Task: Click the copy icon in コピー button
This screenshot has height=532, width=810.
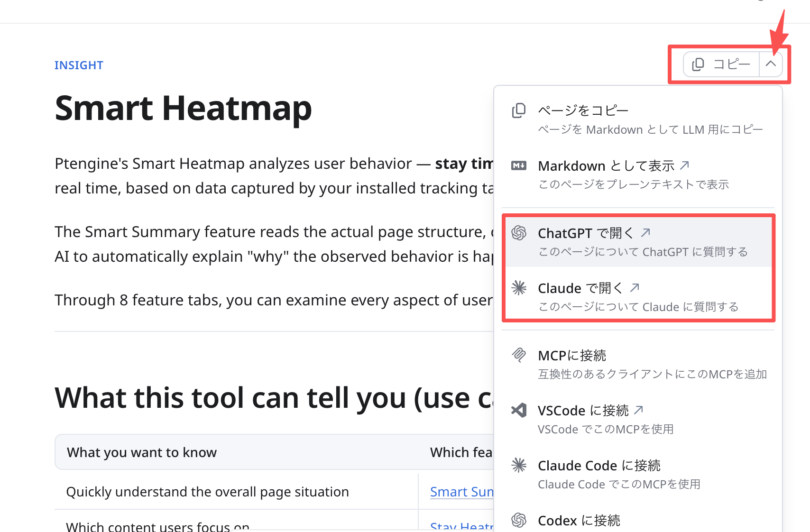Action: click(698, 64)
